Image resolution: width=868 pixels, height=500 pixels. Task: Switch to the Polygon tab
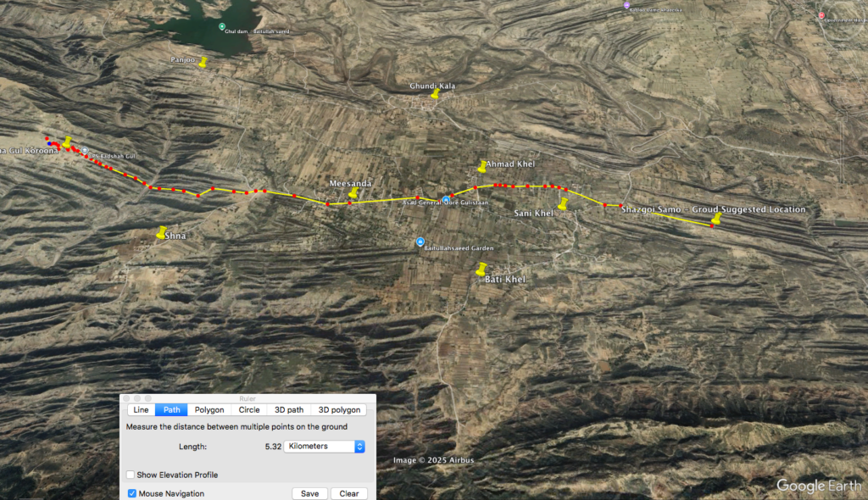(x=209, y=409)
